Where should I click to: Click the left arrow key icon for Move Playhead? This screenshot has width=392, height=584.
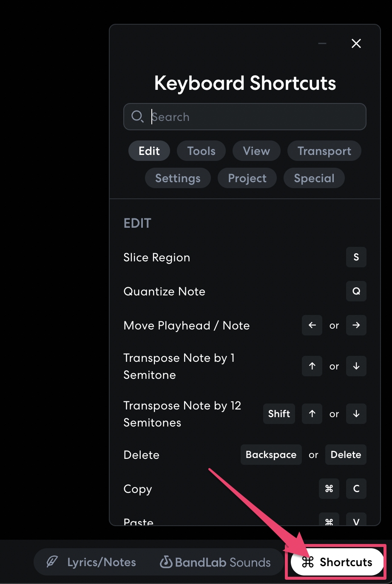coord(312,325)
